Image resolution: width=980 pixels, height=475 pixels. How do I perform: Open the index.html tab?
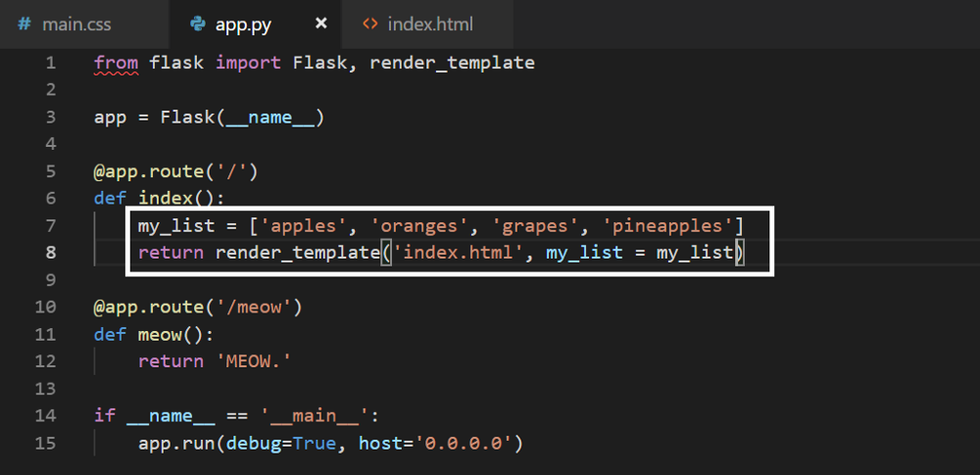point(431,24)
